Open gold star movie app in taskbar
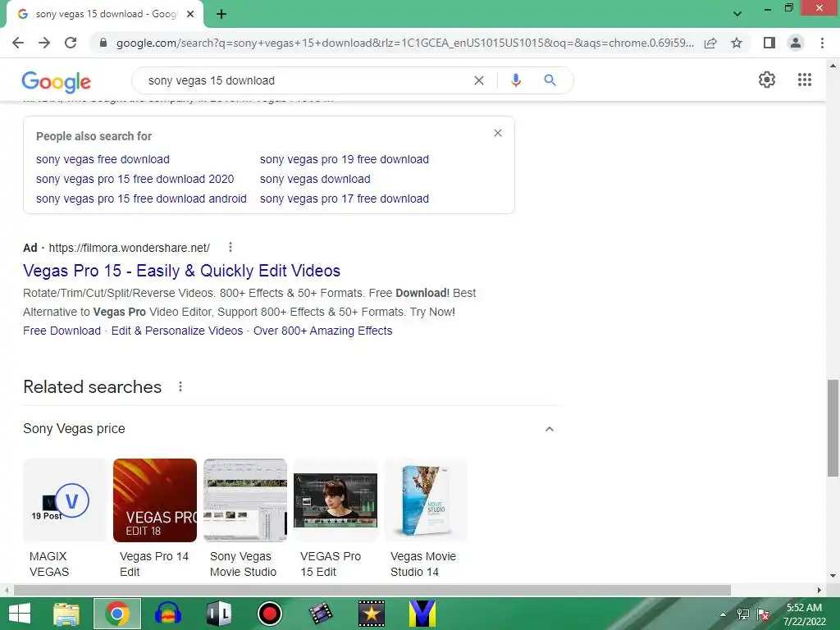 point(372,614)
